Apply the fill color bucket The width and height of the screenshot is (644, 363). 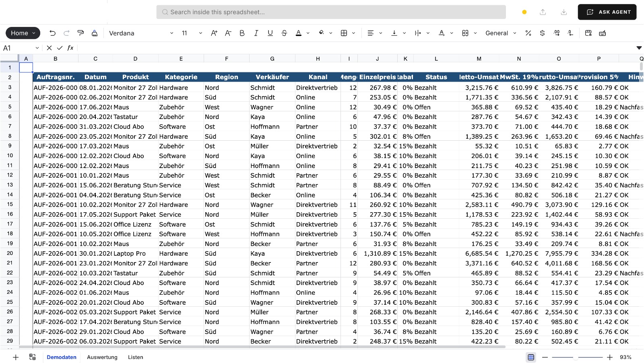[x=321, y=33]
